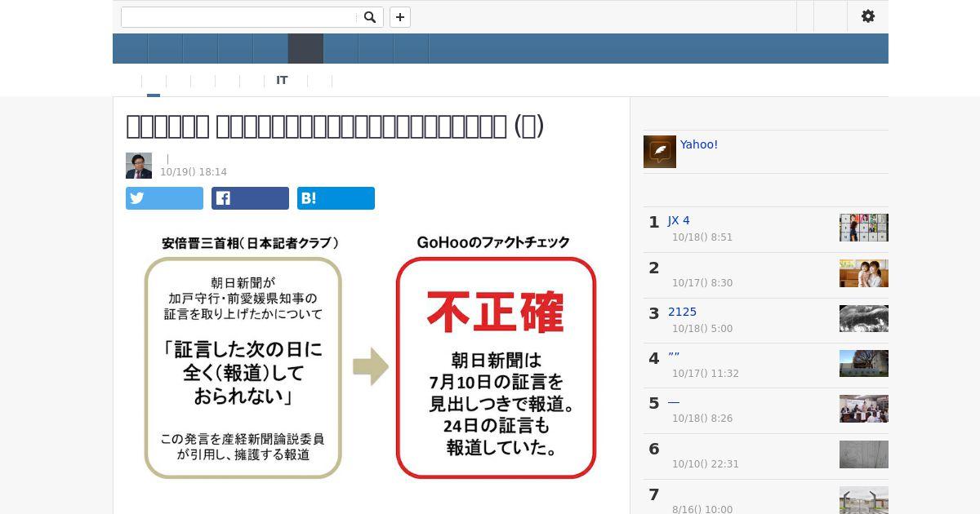Click the fact-check infographic image
The height and width of the screenshot is (514, 980).
372,357
